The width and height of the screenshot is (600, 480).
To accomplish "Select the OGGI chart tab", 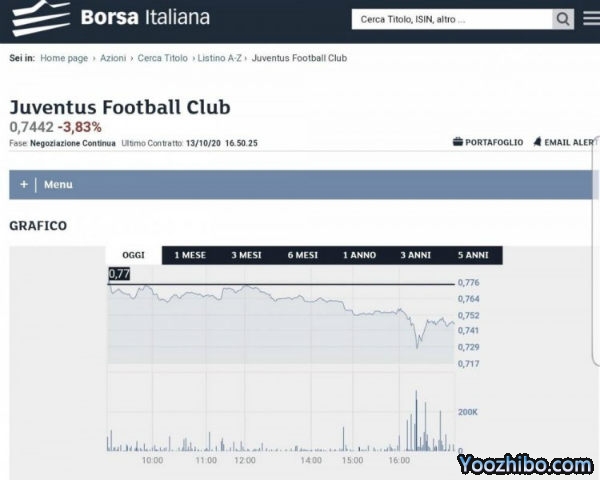I will (x=134, y=255).
